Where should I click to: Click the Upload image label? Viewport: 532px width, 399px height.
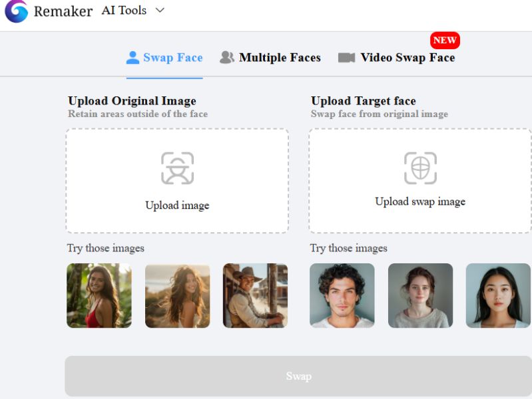pos(177,205)
